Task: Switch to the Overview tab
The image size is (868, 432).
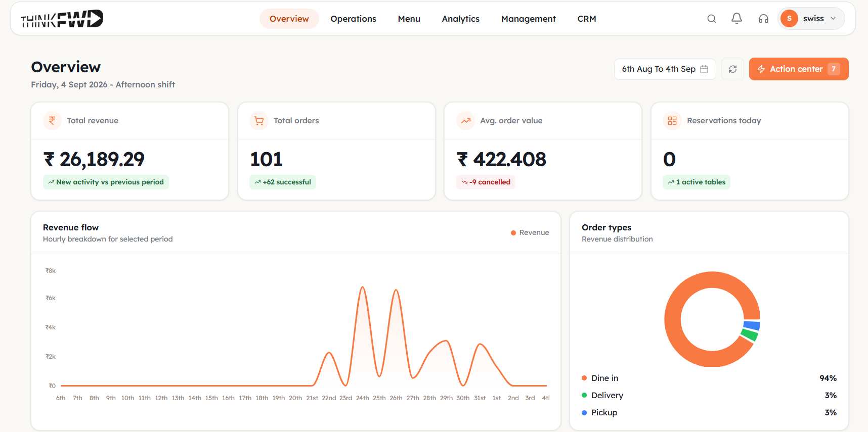Action: coord(289,19)
